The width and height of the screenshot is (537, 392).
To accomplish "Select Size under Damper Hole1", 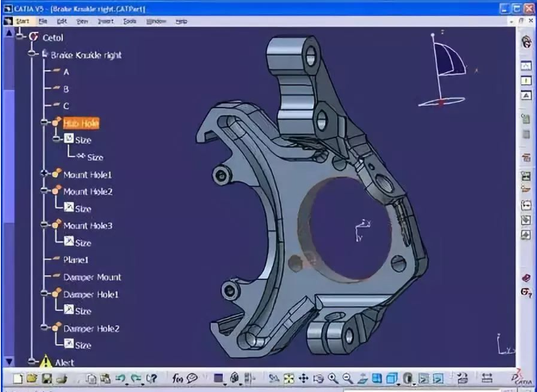I will 83,311.
